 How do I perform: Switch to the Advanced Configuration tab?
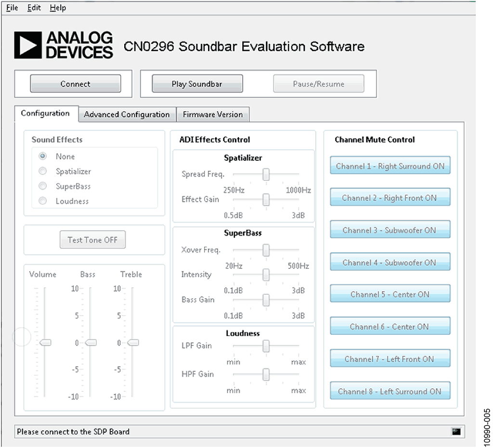[127, 115]
